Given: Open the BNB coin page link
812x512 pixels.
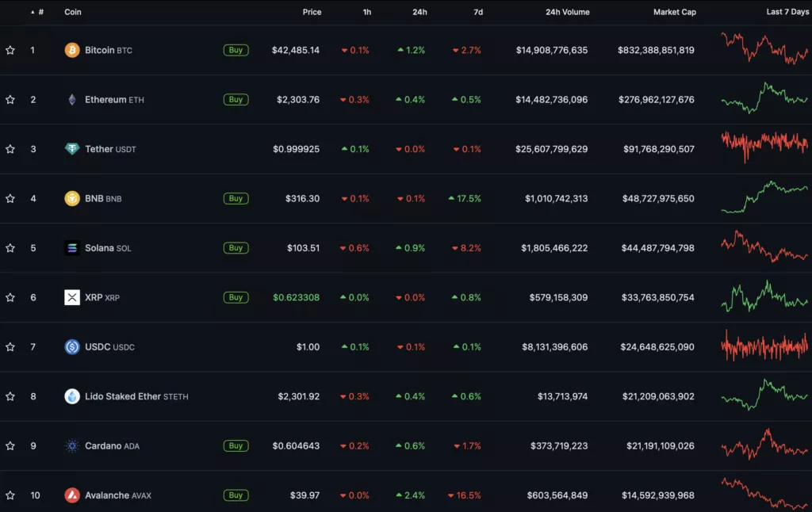Looking at the screenshot, I should pyautogui.click(x=103, y=198).
